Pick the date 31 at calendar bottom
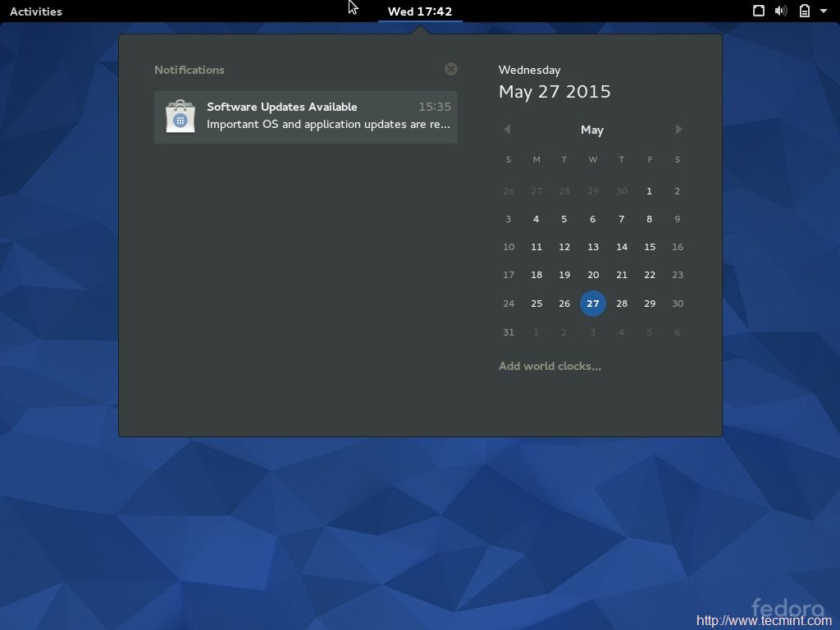 508,331
